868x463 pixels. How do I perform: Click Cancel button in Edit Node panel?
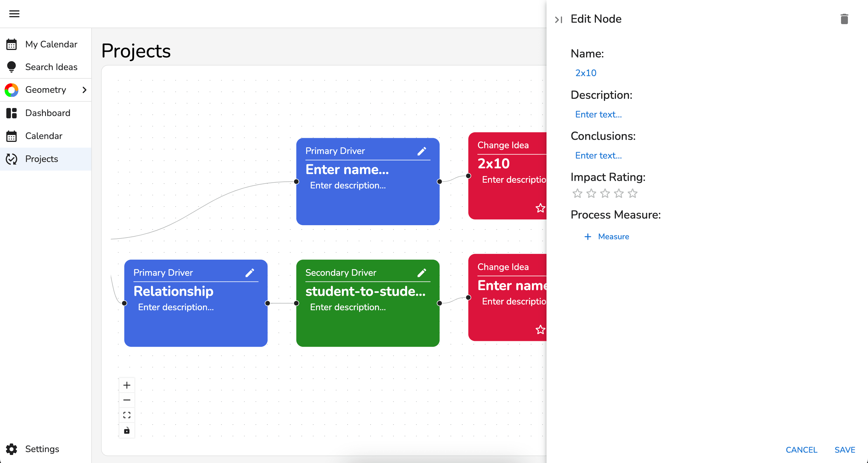[802, 449]
